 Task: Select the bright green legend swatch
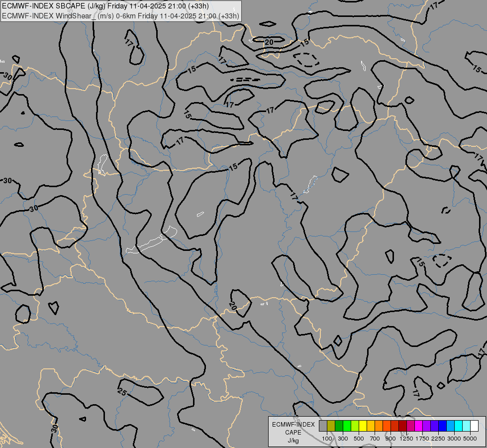[x=347, y=426]
